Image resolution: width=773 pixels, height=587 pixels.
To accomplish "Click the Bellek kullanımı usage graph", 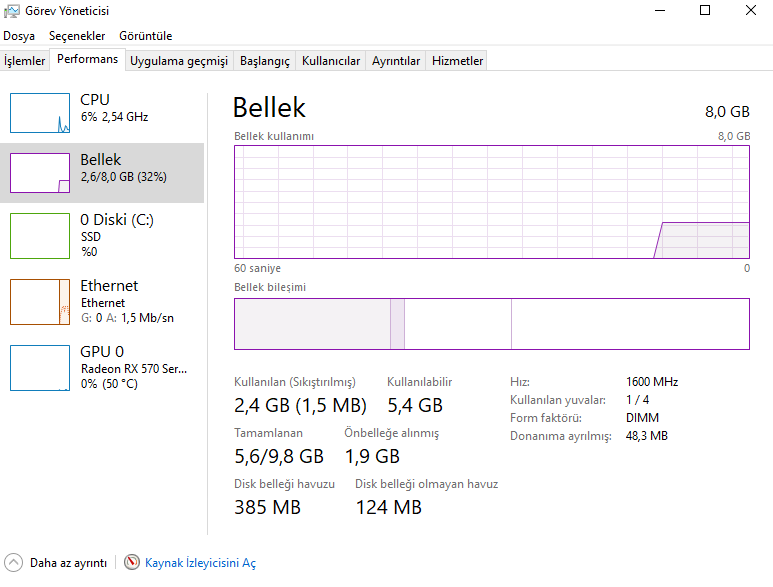I will pyautogui.click(x=491, y=201).
